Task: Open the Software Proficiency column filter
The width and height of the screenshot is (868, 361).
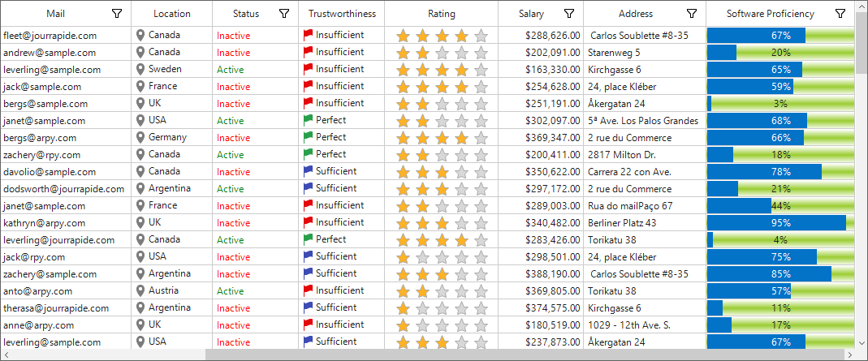Action: 840,14
